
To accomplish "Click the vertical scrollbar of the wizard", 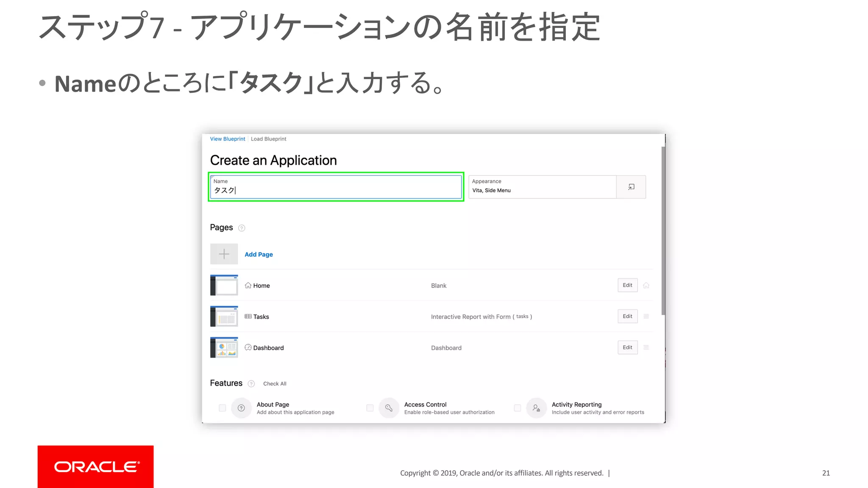I will [x=663, y=231].
